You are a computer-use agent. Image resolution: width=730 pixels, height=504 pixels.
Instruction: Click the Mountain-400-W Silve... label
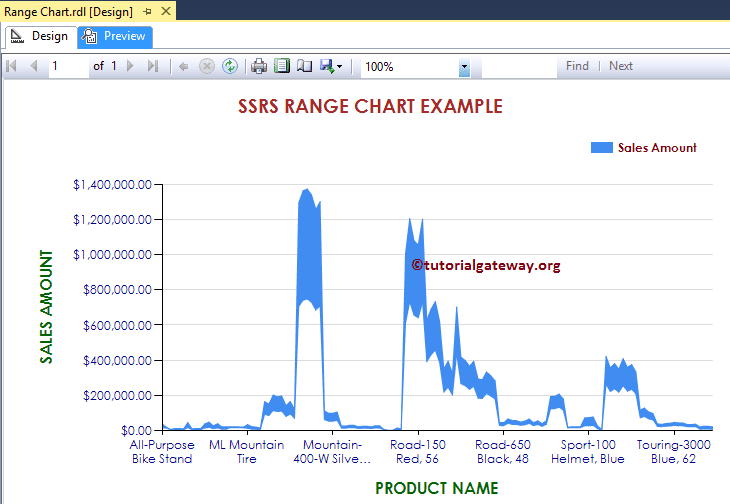tap(332, 452)
